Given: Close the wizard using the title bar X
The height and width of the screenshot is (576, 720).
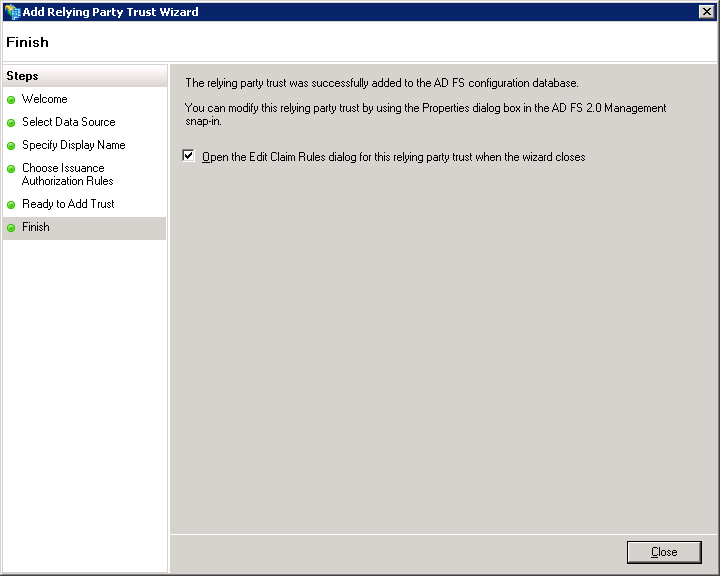Looking at the screenshot, I should coord(706,12).
